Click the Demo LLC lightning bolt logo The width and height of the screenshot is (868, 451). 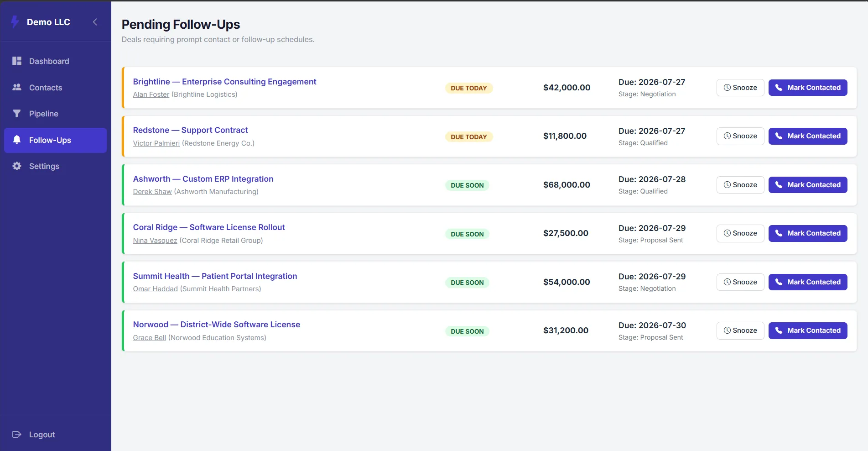15,22
